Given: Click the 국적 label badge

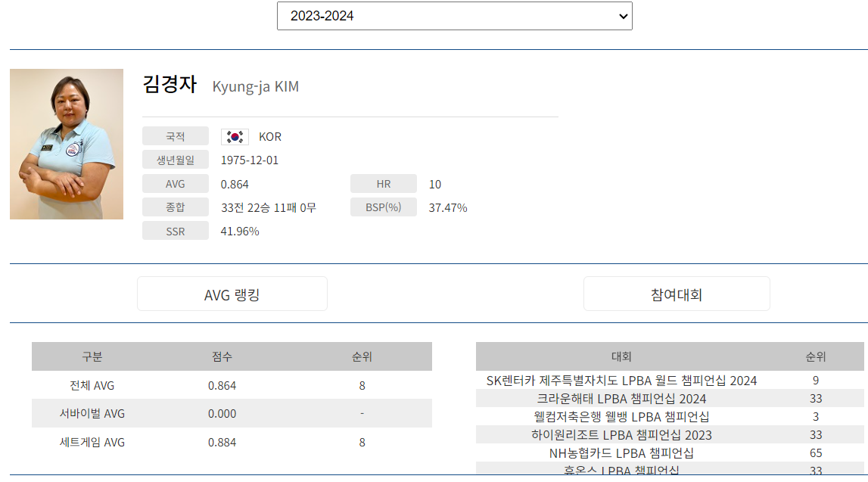Looking at the screenshot, I should click(x=175, y=135).
